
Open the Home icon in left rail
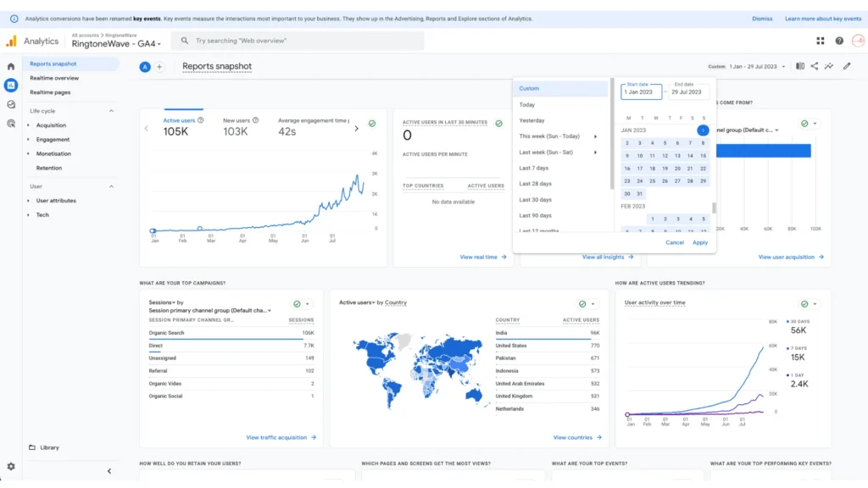point(10,66)
